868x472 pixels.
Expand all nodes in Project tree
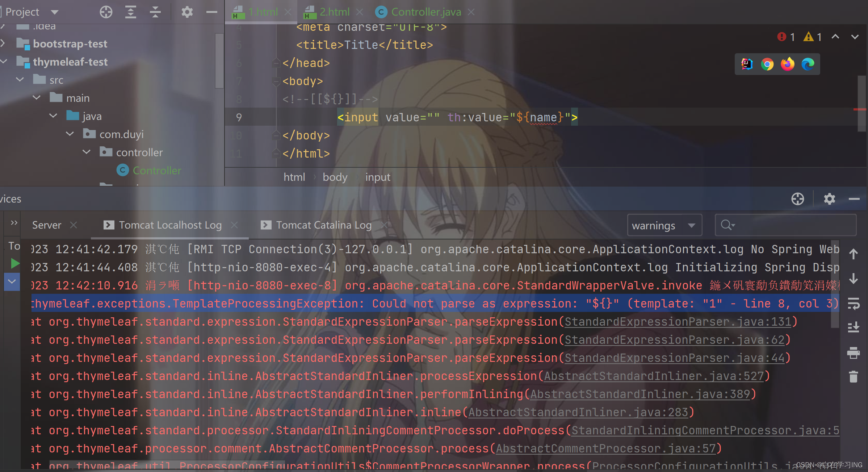coord(130,12)
